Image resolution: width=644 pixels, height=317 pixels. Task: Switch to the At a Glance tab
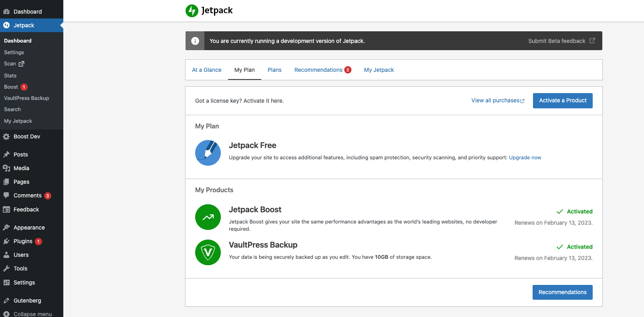click(207, 70)
